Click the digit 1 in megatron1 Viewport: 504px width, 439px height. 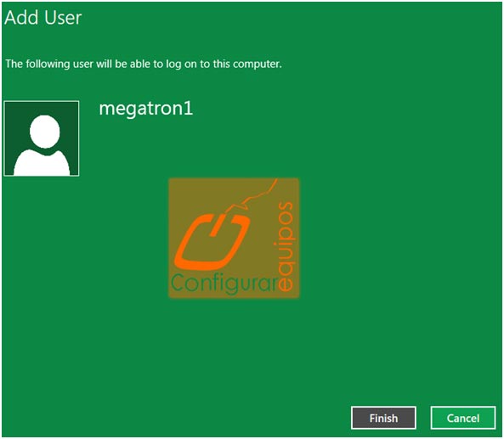(188, 108)
